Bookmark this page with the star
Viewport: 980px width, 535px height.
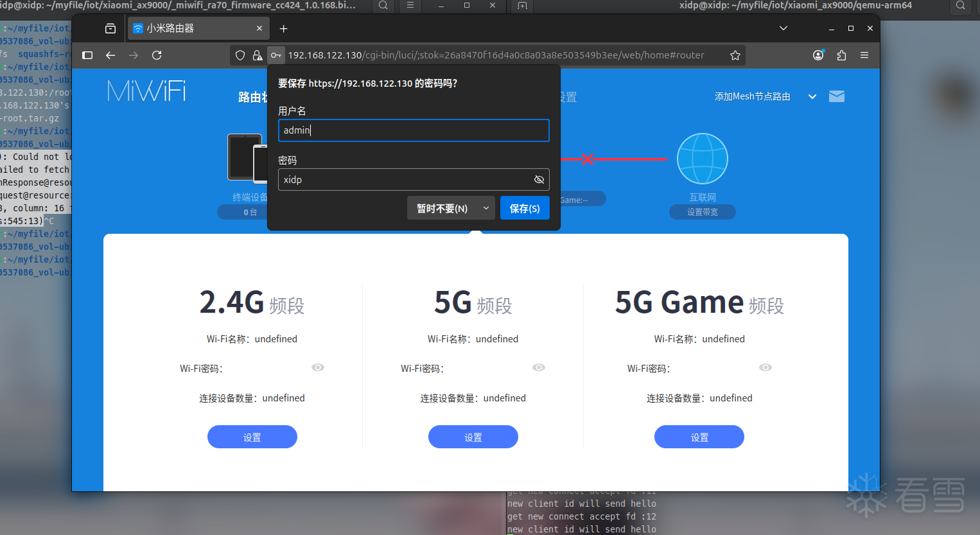tap(735, 55)
